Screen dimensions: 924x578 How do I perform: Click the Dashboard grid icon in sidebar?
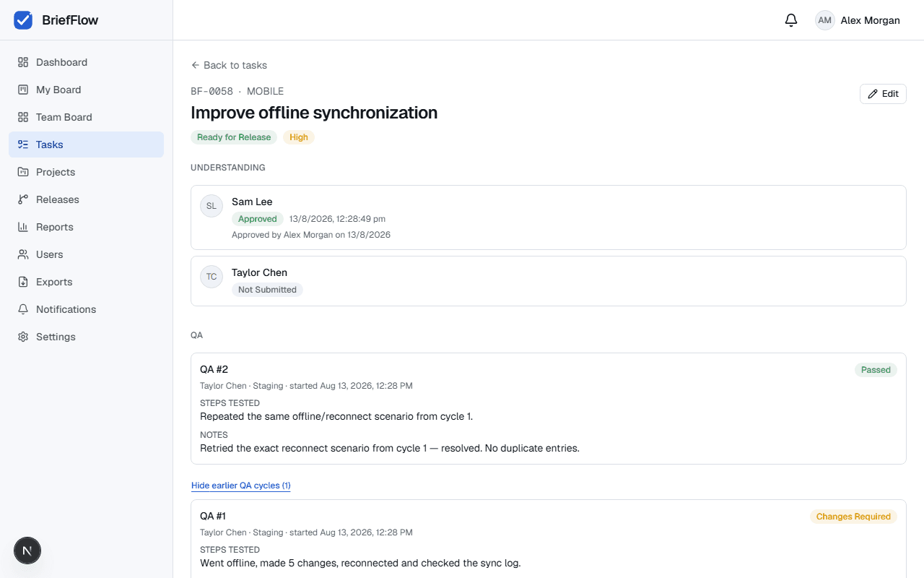(23, 62)
